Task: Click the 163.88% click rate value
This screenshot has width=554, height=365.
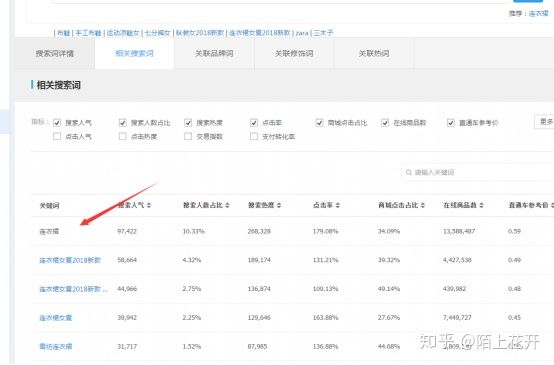Action: point(325,318)
